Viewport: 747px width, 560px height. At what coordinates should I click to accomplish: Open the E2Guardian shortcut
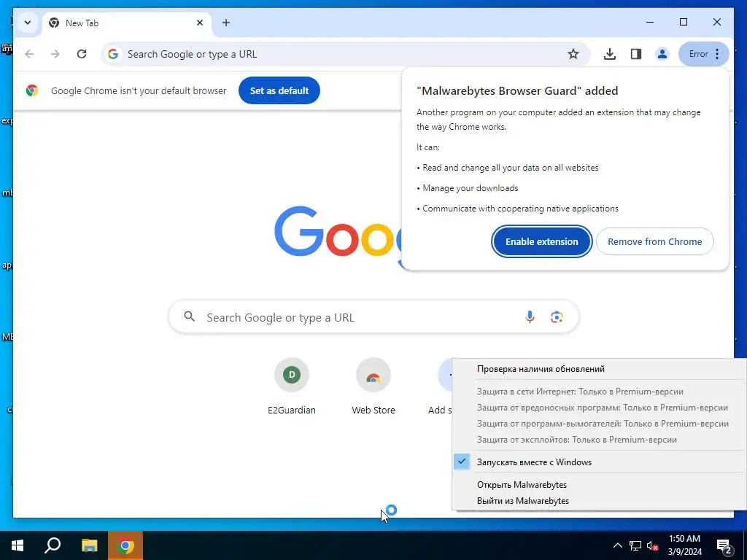[x=292, y=386]
